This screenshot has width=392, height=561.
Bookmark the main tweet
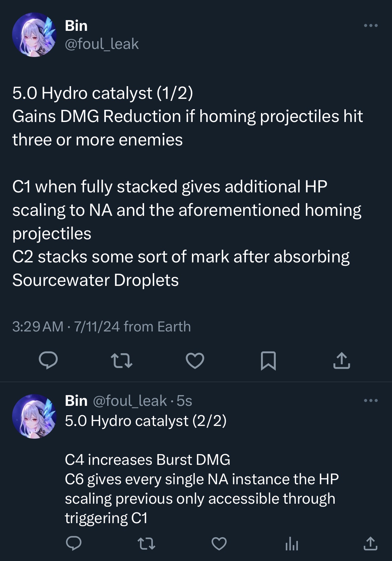coord(268,361)
